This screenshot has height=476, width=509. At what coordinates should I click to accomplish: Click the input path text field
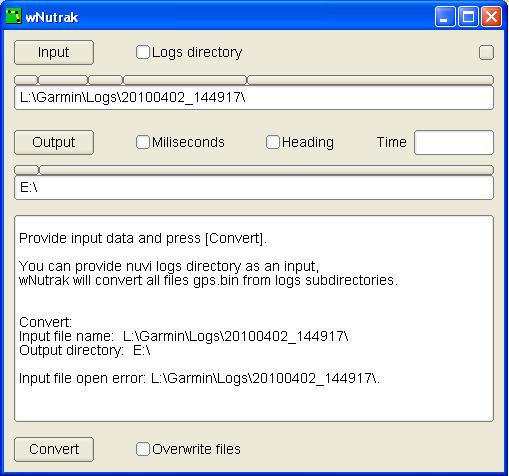coord(254,98)
